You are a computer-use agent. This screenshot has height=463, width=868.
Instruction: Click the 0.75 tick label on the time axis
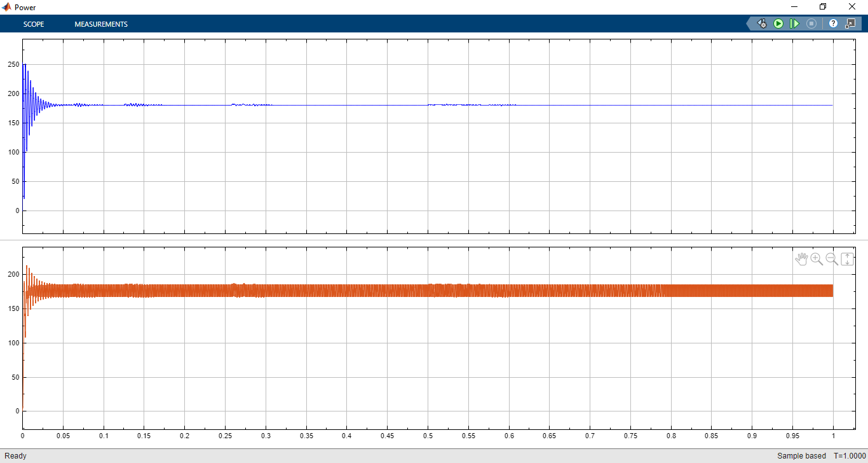[x=630, y=436]
